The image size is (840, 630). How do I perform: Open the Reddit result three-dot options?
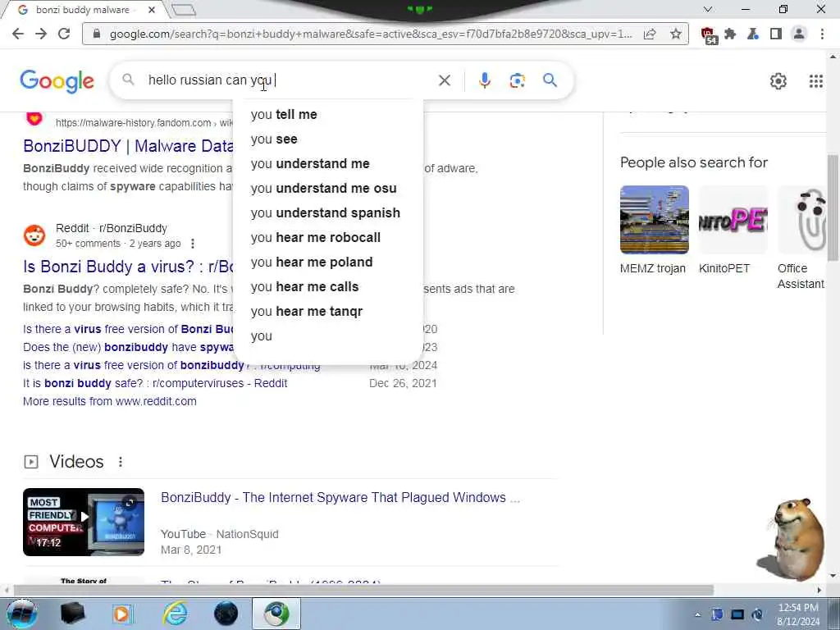(x=193, y=243)
